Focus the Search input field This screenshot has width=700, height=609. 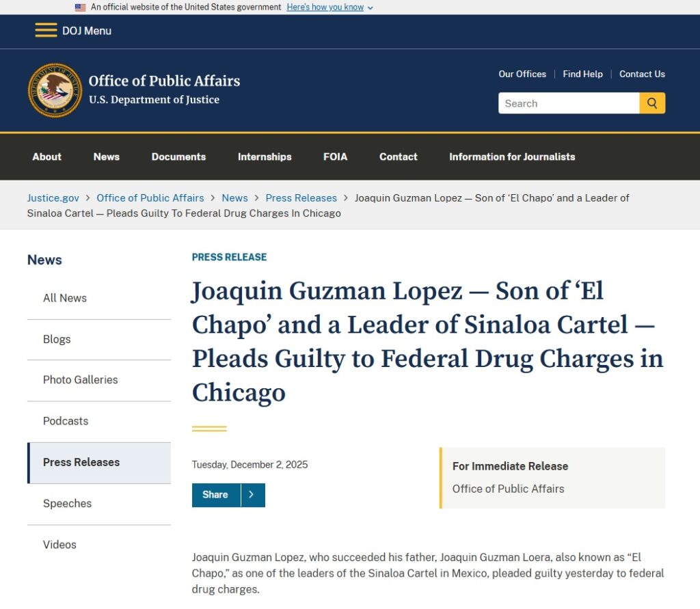[x=569, y=103]
